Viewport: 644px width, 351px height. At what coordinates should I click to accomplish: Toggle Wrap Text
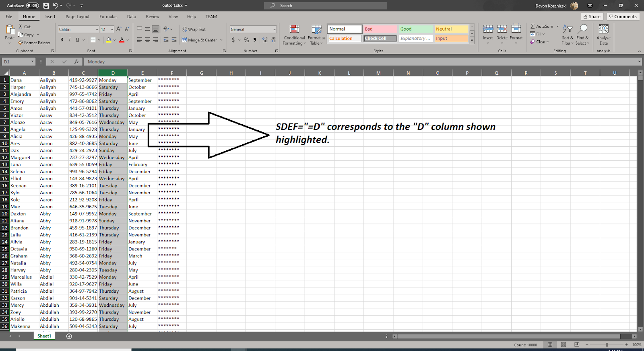click(194, 29)
